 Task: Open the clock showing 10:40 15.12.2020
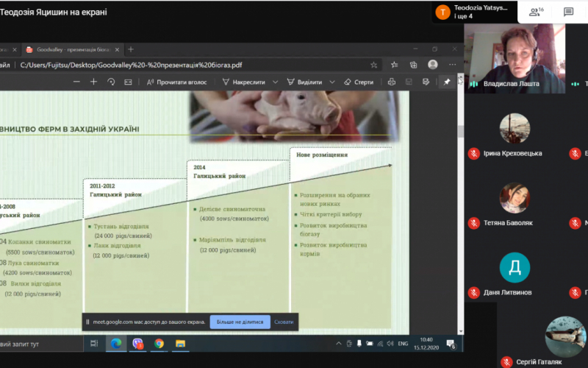click(426, 344)
